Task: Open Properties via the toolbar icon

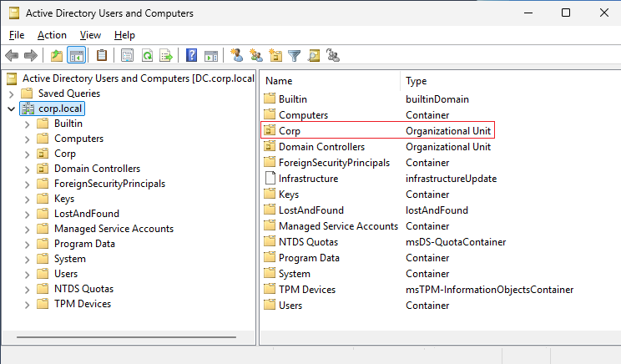Action: tap(127, 55)
